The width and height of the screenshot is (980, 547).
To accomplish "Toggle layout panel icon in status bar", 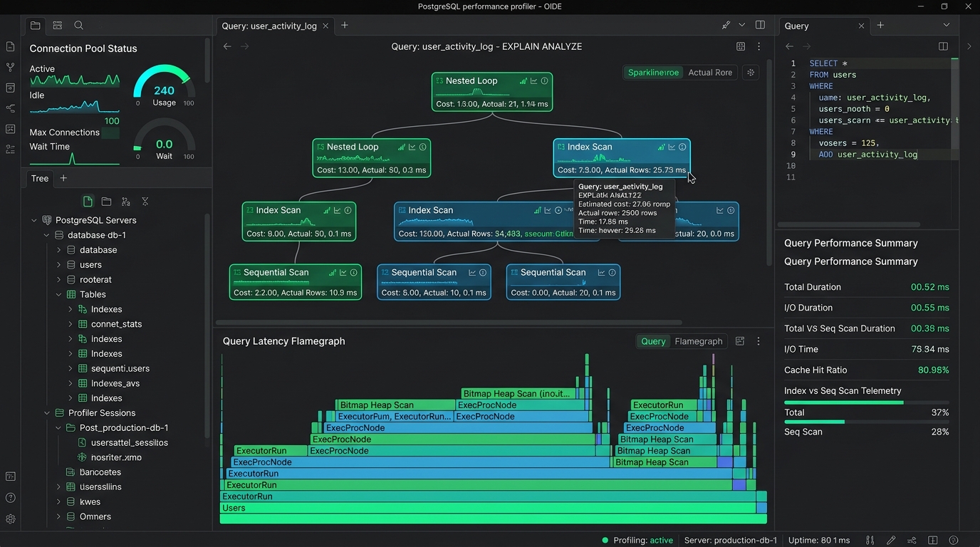I will (933, 541).
